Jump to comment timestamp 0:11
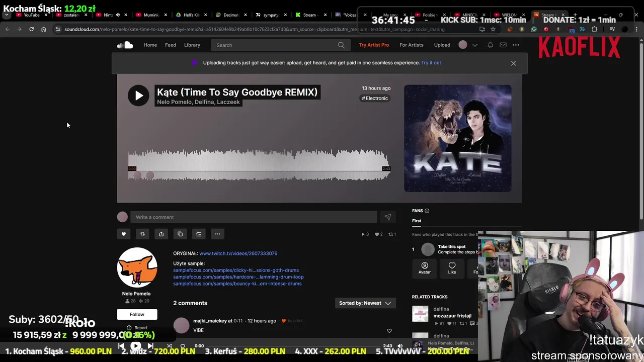 pos(238,321)
